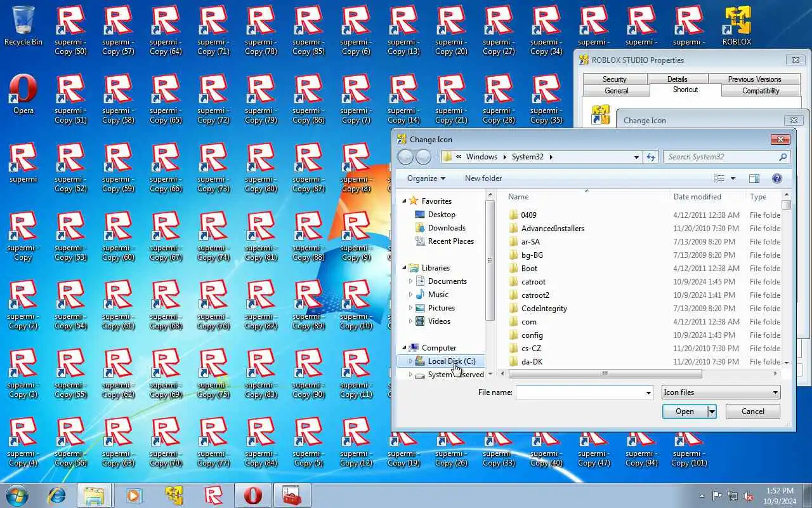Open the Open button split arrow
The image size is (812, 508).
[x=712, y=411]
